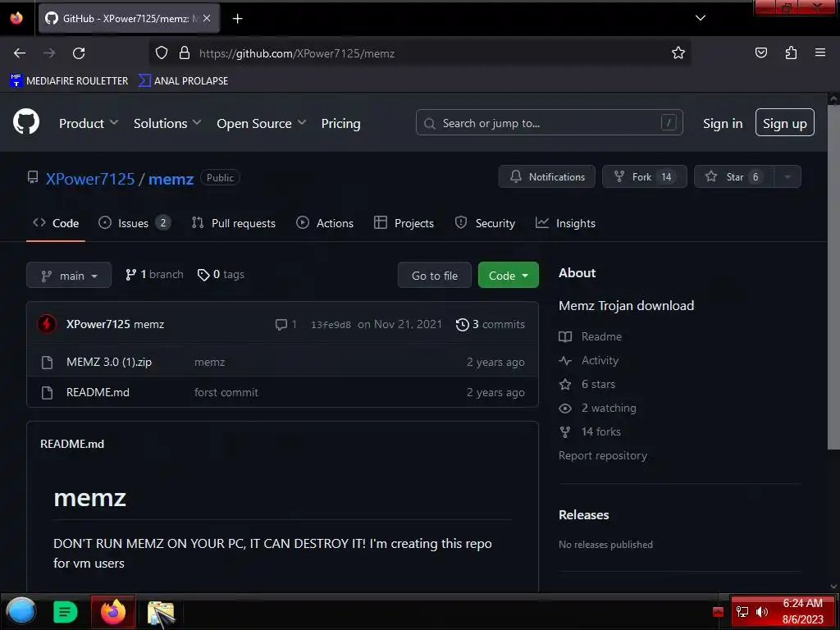
Task: Open the commit comments icon showing 1
Action: tap(285, 325)
